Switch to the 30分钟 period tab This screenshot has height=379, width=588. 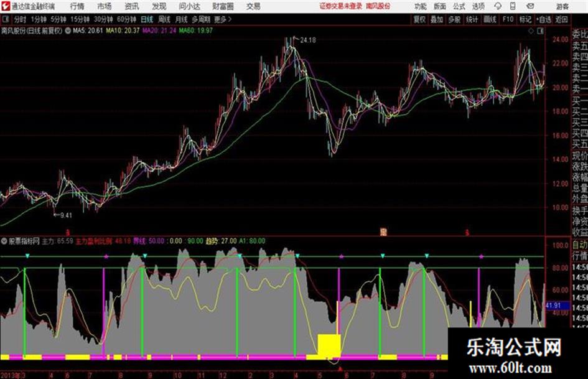point(103,19)
